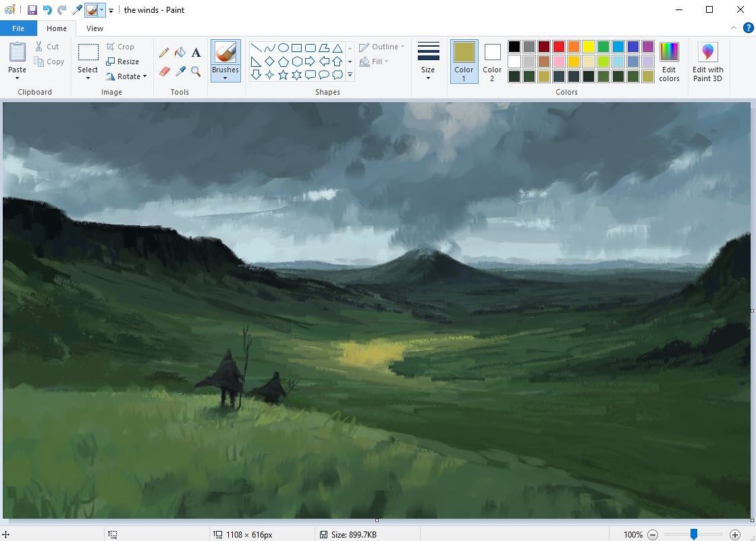Choose the Rectangle shape
The height and width of the screenshot is (541, 756).
(297, 48)
